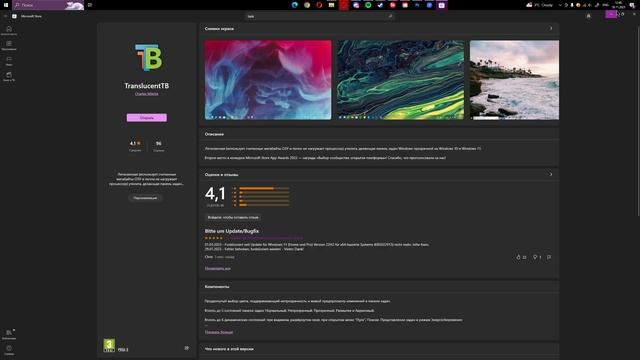This screenshot has height=360, width=640.
Task: Launch Steam from the taskbar
Action: click(x=380, y=5)
